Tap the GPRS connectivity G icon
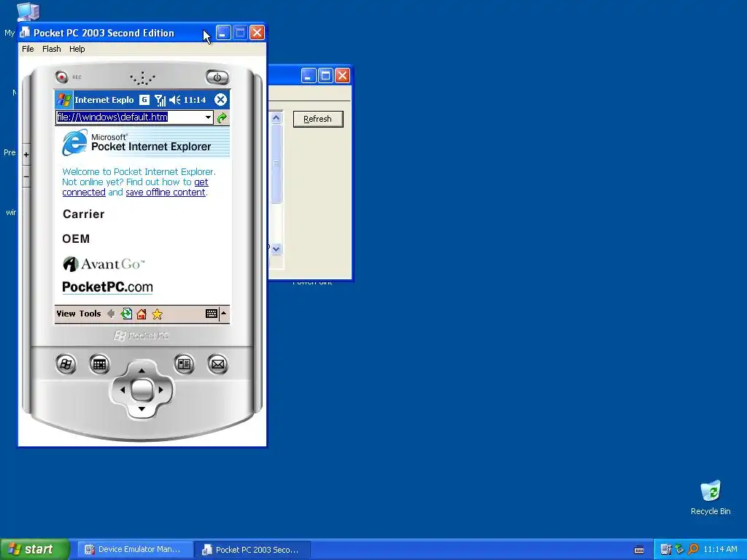The width and height of the screenshot is (747, 560). tap(144, 100)
